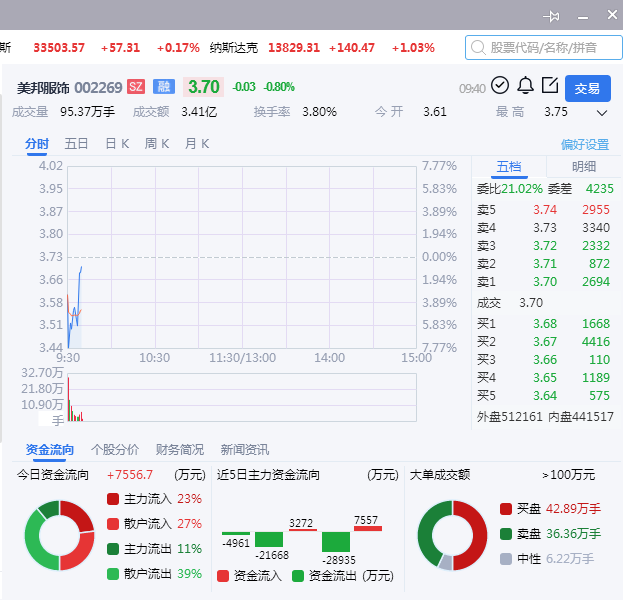Click the 主力流出 dark green swatch
Image resolution: width=623 pixels, height=600 pixels.
click(113, 549)
